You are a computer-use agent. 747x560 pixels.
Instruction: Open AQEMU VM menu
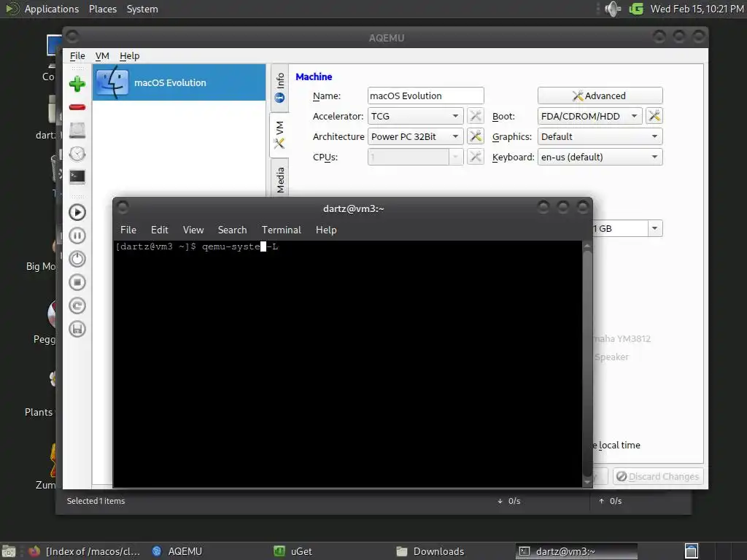click(102, 55)
